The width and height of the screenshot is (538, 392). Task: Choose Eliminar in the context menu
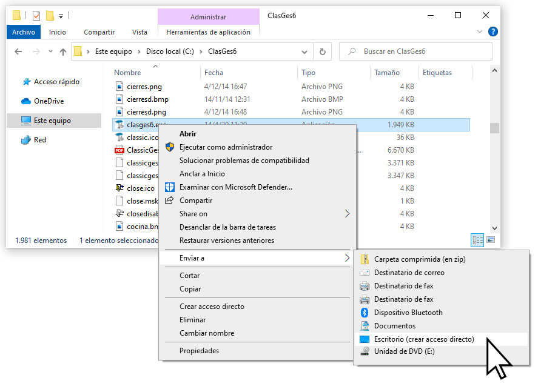pyautogui.click(x=258, y=320)
